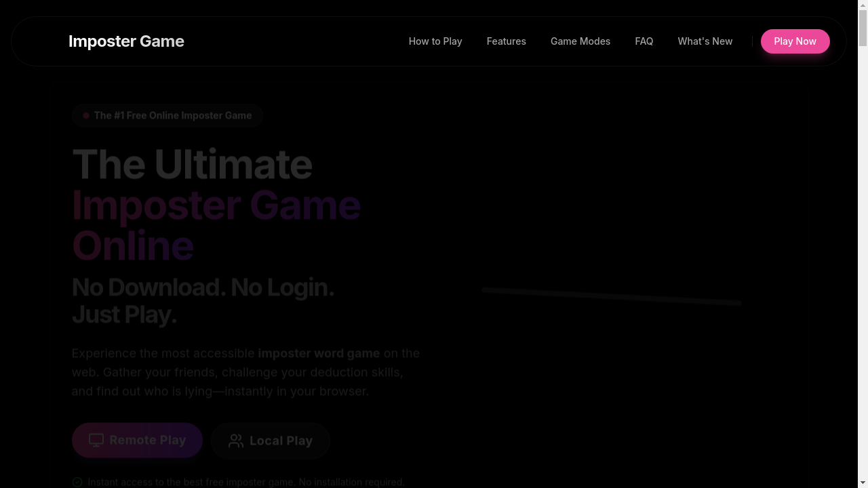
Task: Click the scrollbar up arrow
Action: pos(863,5)
